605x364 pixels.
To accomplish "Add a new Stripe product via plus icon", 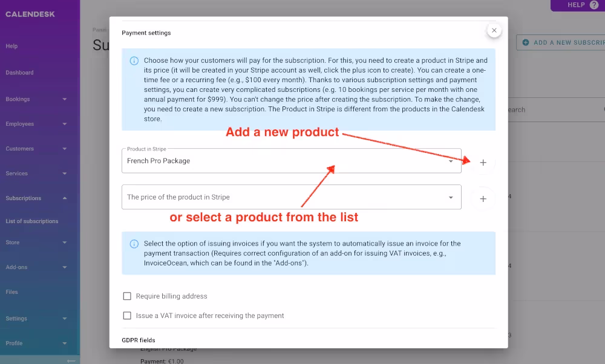I will coord(482,162).
